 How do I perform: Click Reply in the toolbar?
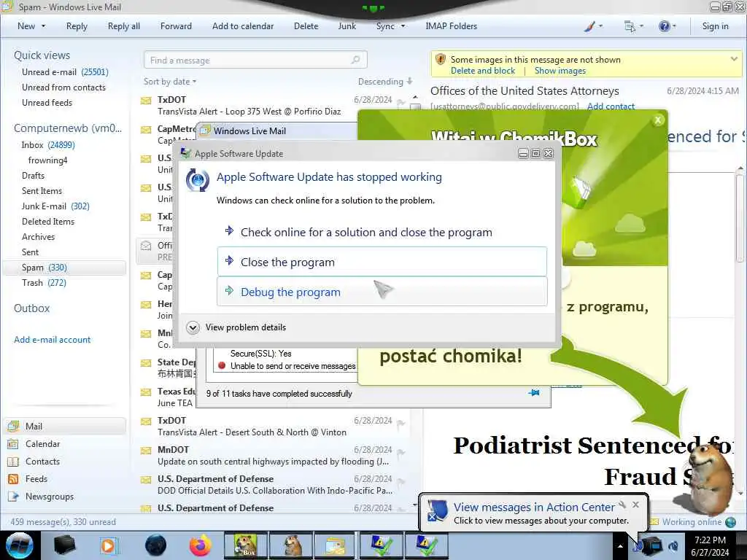click(x=77, y=26)
